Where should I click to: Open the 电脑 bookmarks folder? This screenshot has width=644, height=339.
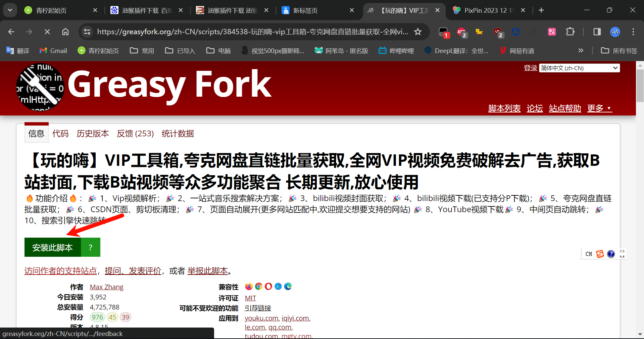218,51
